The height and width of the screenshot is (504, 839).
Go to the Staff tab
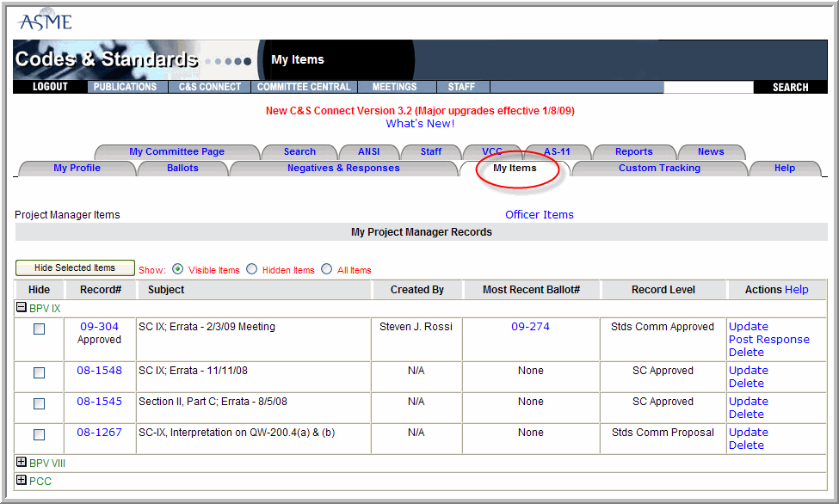pos(431,151)
